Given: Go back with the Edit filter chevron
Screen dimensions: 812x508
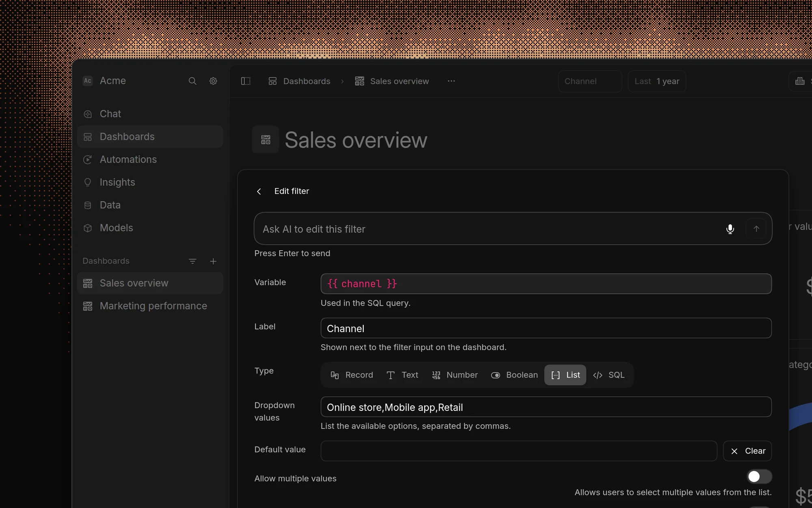Looking at the screenshot, I should (259, 191).
